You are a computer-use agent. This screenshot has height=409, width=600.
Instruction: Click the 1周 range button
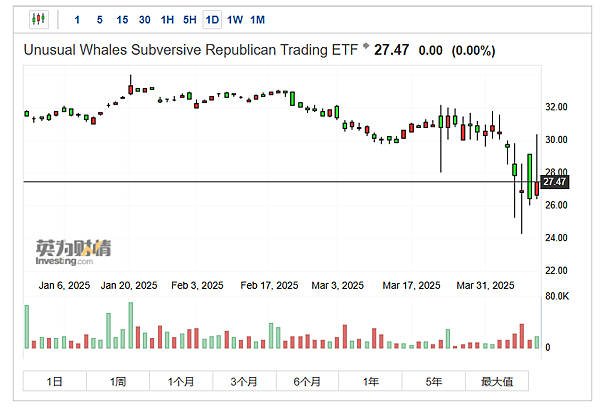point(118,381)
